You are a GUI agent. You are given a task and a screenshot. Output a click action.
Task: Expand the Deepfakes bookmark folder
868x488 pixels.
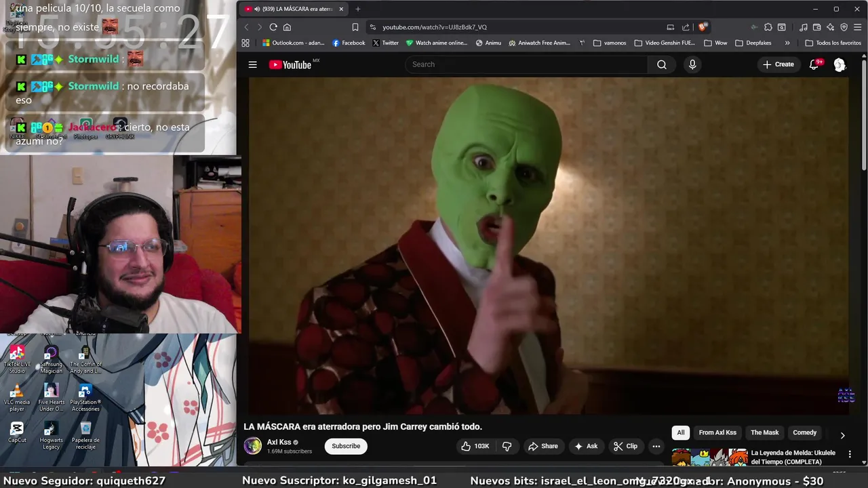pyautogui.click(x=753, y=43)
